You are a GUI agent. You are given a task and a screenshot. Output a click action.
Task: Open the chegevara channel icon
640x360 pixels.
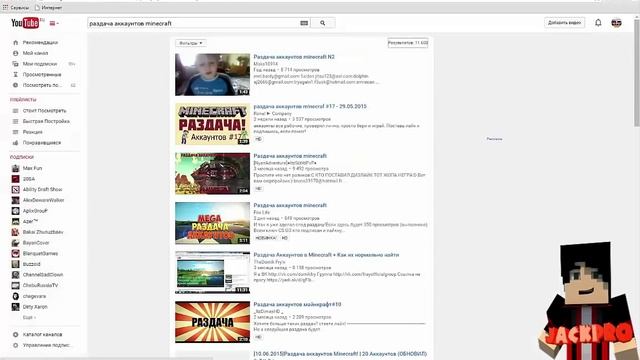click(x=16, y=296)
